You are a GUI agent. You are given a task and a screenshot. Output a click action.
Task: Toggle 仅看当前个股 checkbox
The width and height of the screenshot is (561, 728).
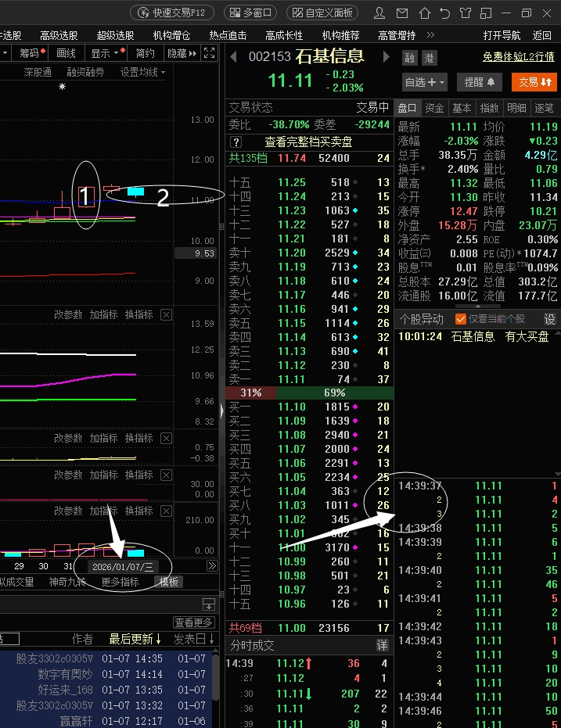[461, 319]
